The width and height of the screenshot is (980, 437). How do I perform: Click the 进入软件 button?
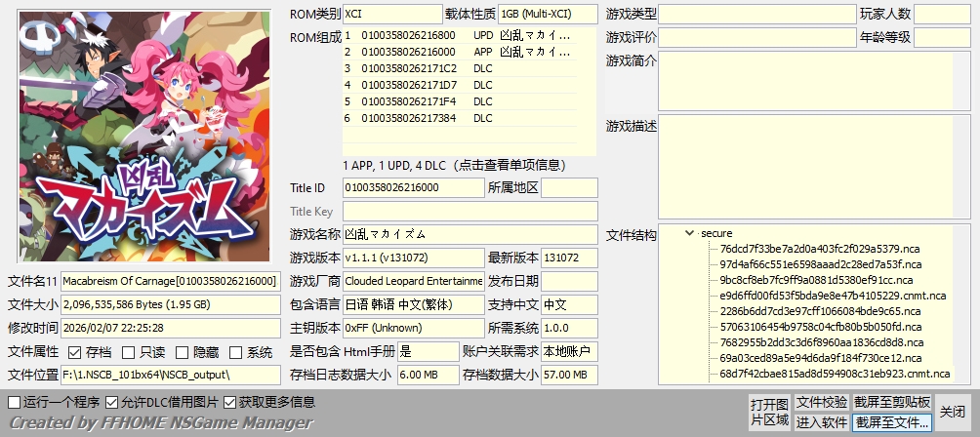821,422
